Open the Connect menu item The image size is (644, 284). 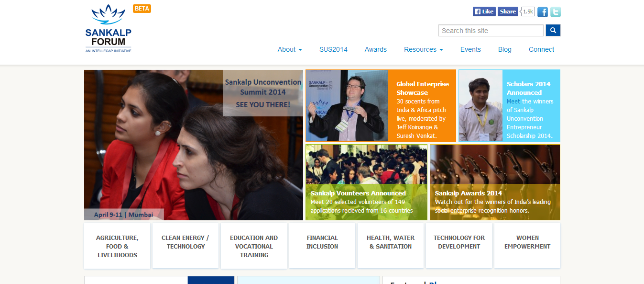541,49
